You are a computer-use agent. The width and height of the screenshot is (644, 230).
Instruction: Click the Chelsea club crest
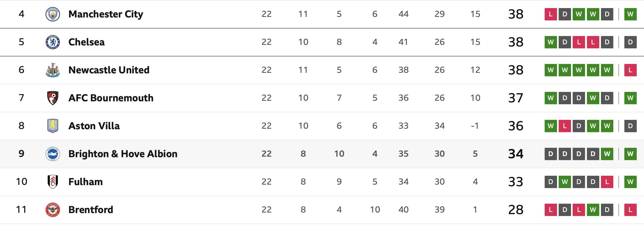pyautogui.click(x=53, y=42)
